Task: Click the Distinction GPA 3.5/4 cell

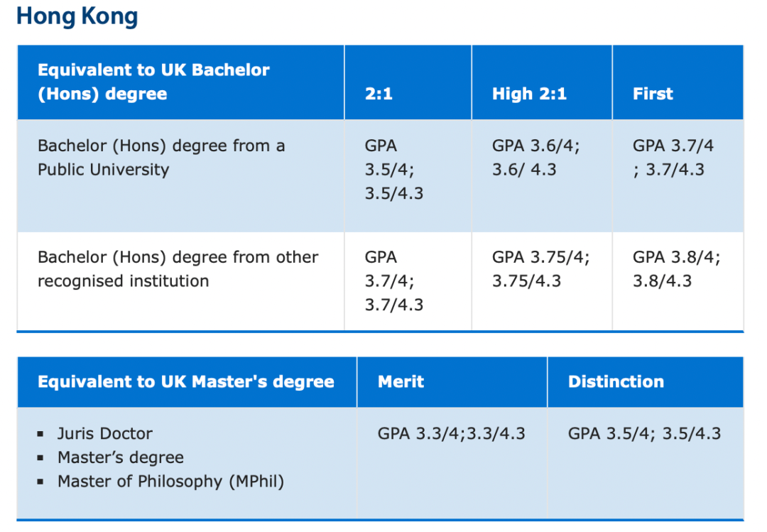Action: (x=644, y=433)
